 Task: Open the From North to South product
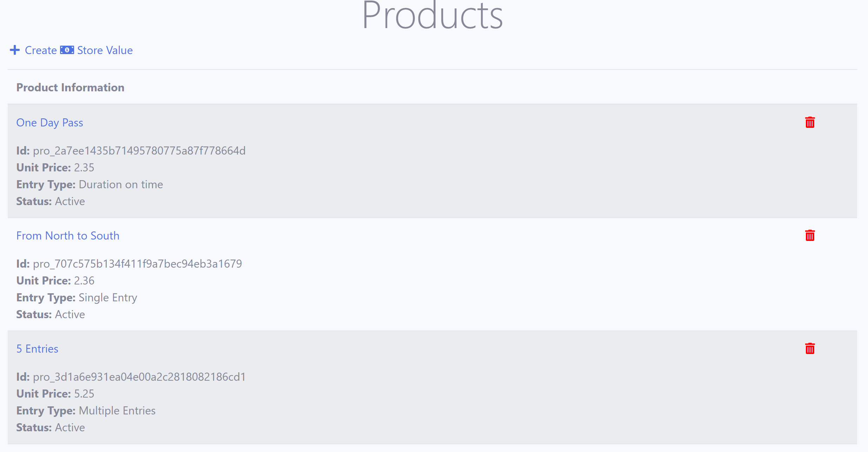click(68, 236)
